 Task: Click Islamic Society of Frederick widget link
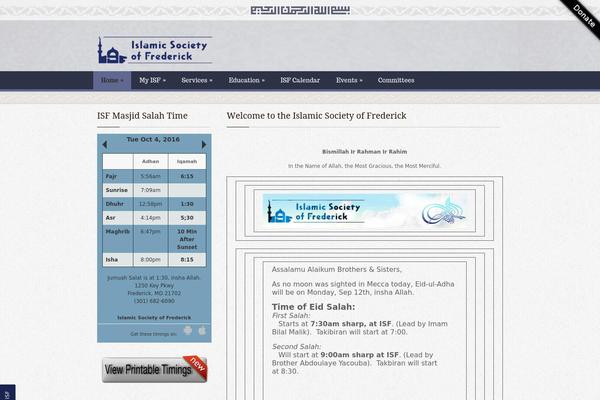coord(154,318)
